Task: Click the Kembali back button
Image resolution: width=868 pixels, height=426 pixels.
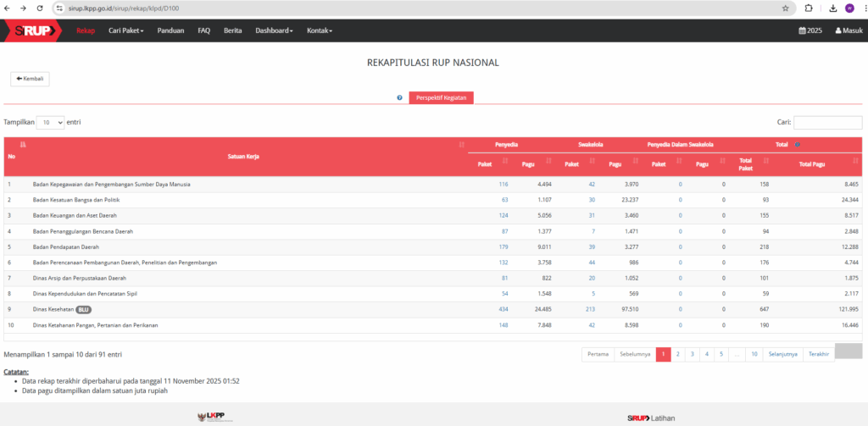Action: click(x=30, y=79)
